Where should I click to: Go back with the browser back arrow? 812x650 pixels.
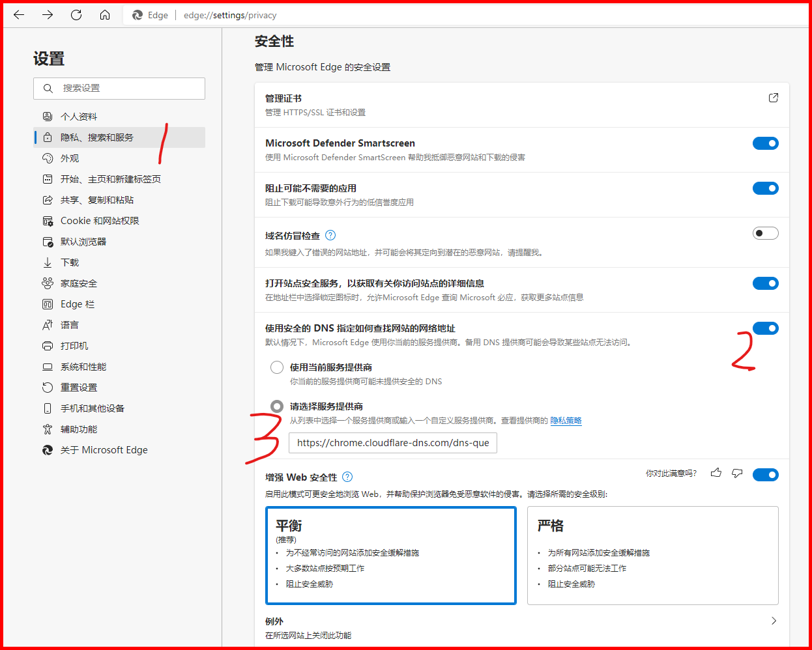click(19, 15)
